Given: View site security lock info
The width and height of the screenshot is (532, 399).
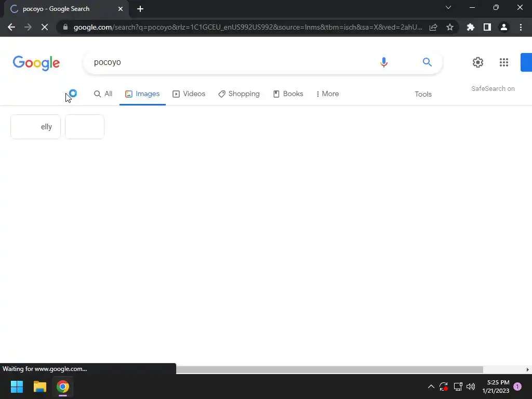Looking at the screenshot, I should [65, 27].
